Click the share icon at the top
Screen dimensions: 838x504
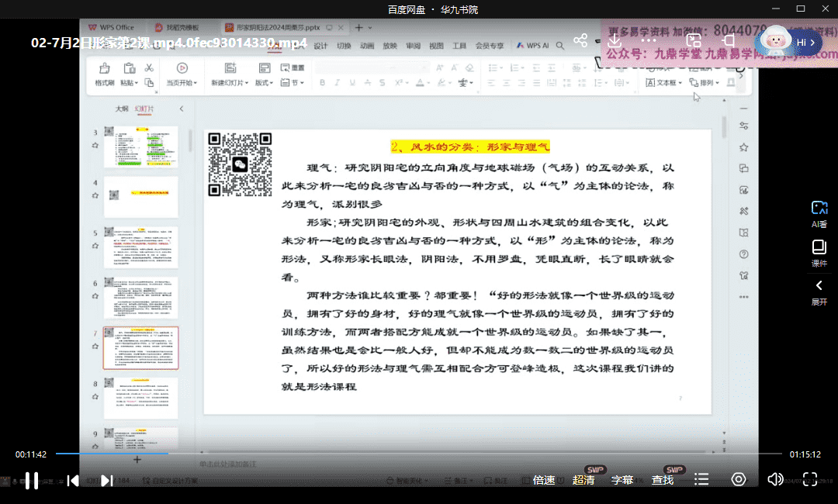[x=580, y=40]
